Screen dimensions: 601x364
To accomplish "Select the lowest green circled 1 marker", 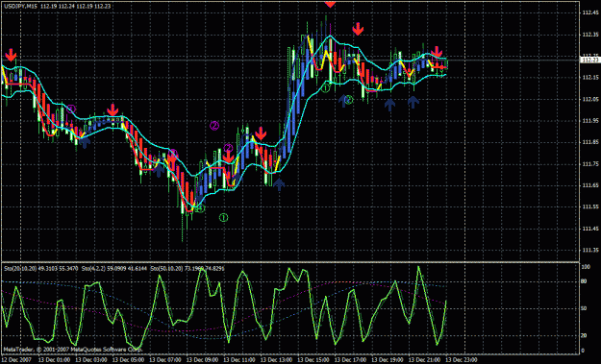I will (x=223, y=217).
